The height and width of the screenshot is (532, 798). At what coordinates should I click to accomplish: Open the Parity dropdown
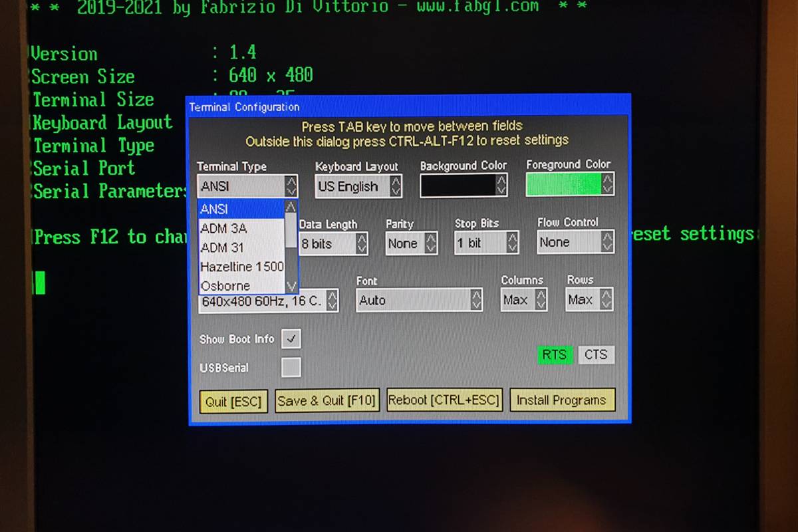coord(412,243)
